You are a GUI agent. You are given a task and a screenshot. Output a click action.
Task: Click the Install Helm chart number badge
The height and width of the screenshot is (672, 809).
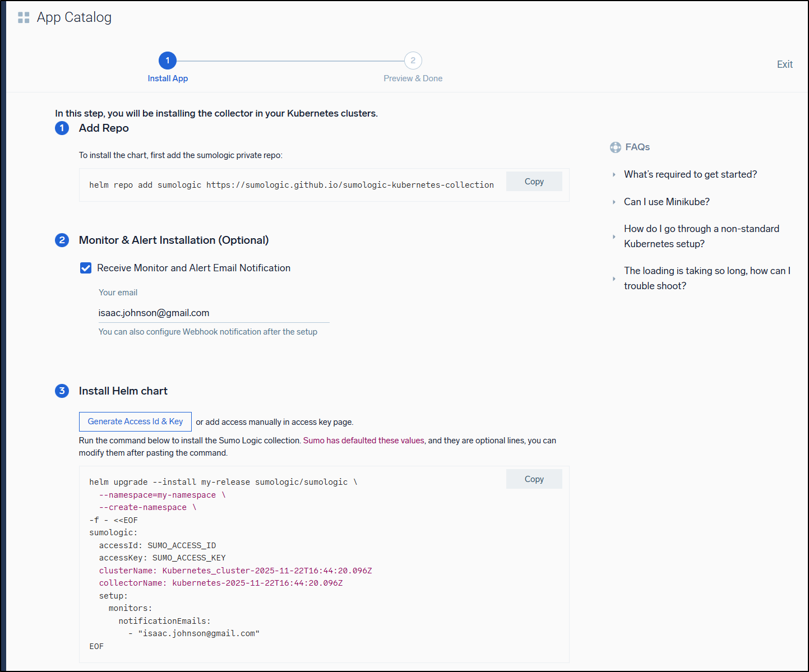[x=62, y=391]
